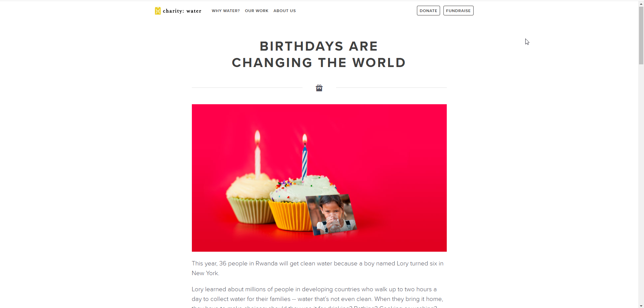
Task: Click the scrollbar down arrow
Action: click(x=641, y=306)
